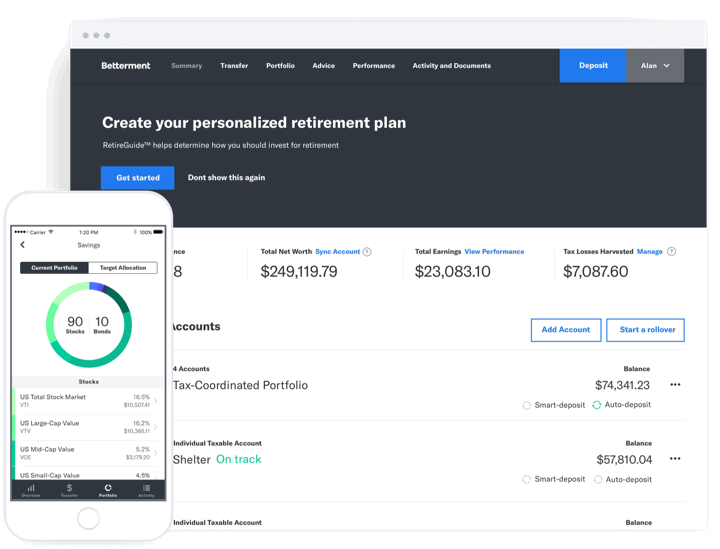
Task: Open US Total Stock Market row on phone
Action: click(88, 401)
